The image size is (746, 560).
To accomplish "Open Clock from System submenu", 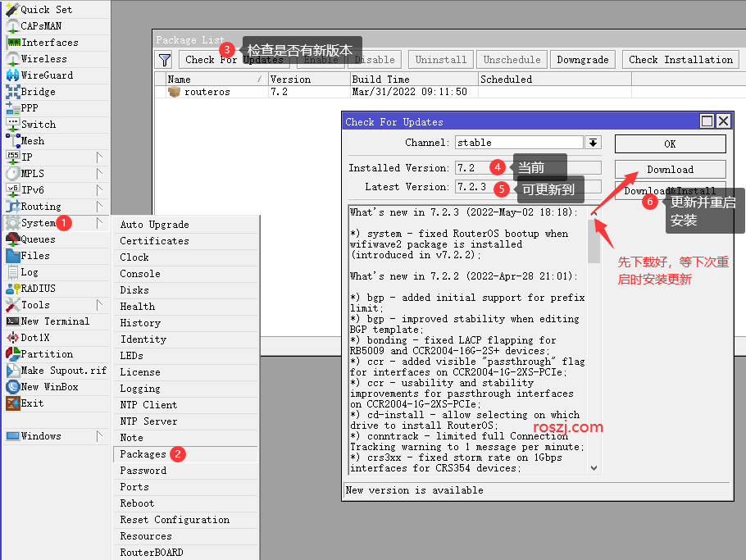I will pyautogui.click(x=186, y=257).
